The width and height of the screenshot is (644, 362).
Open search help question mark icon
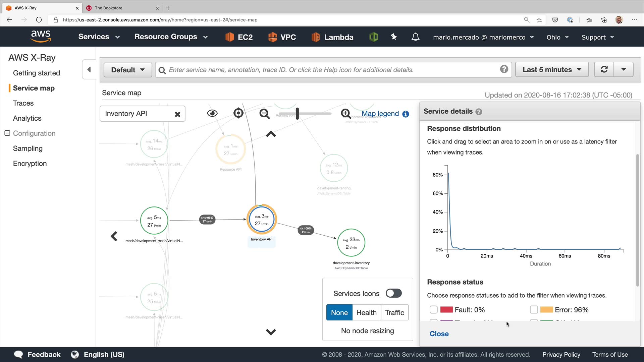(504, 69)
